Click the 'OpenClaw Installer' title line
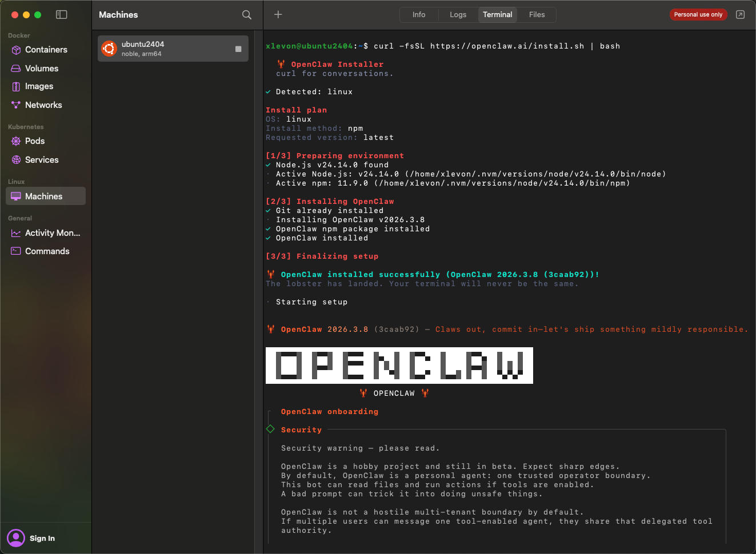The image size is (756, 554). [x=331, y=65]
